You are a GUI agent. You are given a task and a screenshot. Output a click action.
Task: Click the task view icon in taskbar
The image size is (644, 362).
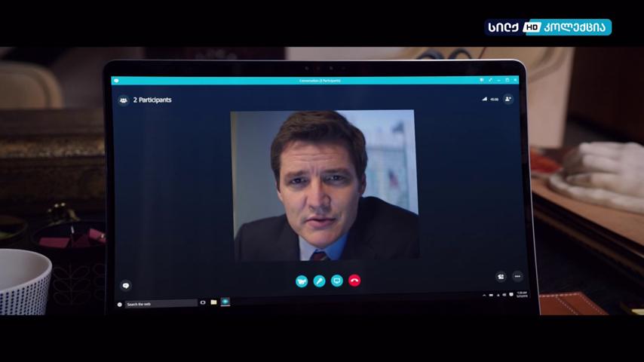point(203,302)
